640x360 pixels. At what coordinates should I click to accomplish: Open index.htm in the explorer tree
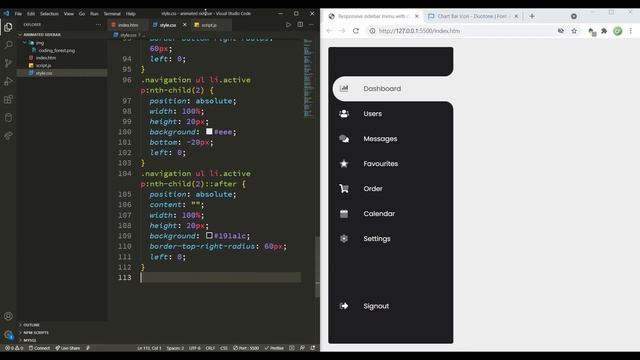click(x=46, y=58)
